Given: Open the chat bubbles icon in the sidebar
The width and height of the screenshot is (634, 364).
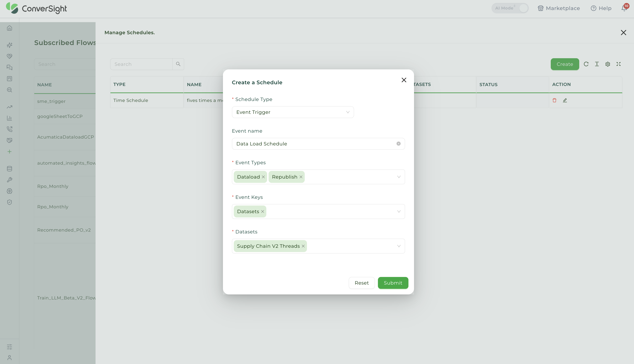Looking at the screenshot, I should 9,68.
